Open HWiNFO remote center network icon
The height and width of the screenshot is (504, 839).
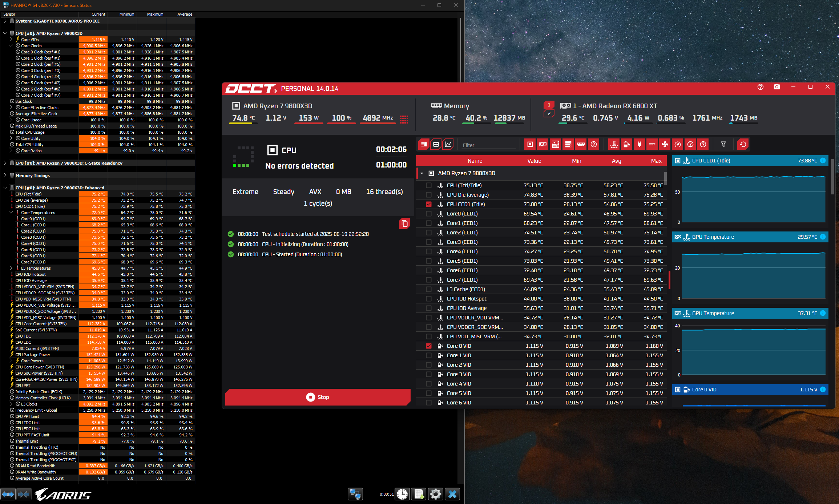pyautogui.click(x=355, y=494)
